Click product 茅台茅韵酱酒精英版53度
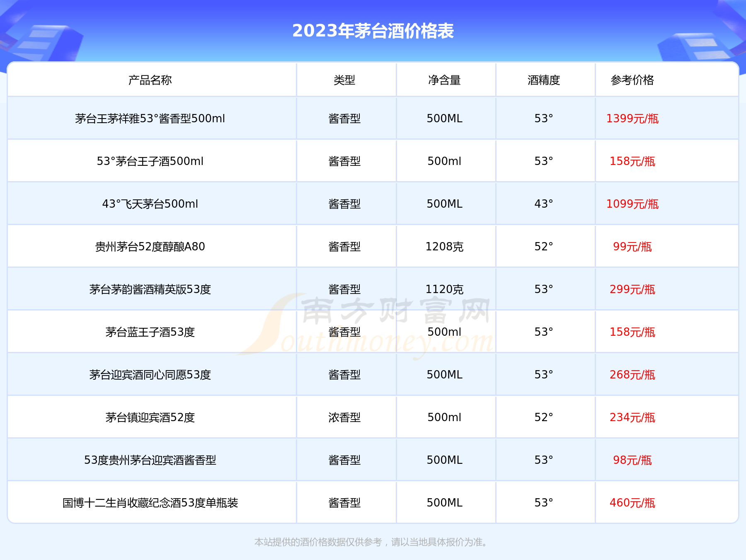Screen dimensions: 746x560 (x=150, y=289)
